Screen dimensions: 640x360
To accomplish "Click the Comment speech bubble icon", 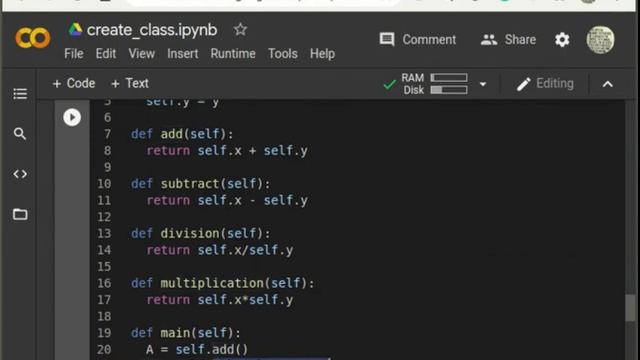I will [387, 40].
